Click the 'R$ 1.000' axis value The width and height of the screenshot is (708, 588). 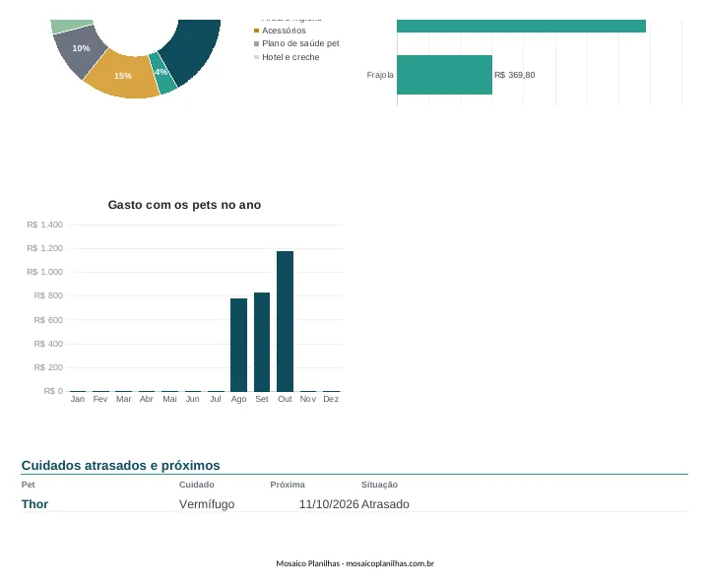point(44,272)
